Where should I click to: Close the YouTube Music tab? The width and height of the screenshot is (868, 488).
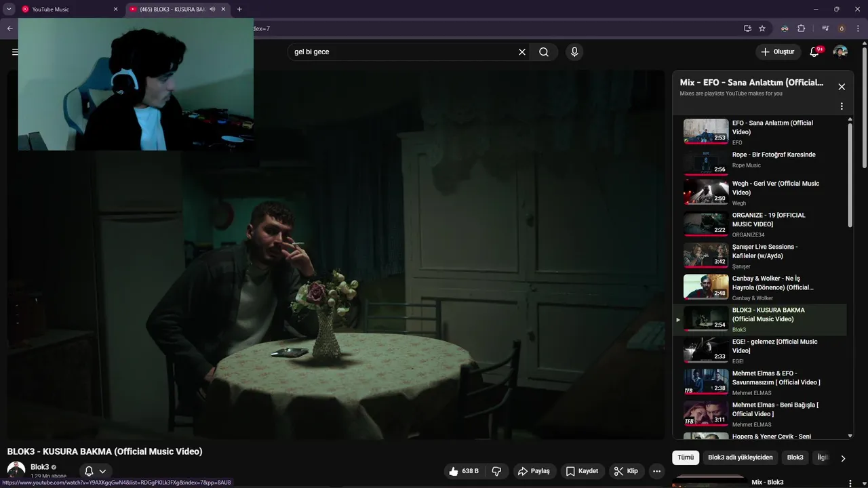pyautogui.click(x=115, y=9)
